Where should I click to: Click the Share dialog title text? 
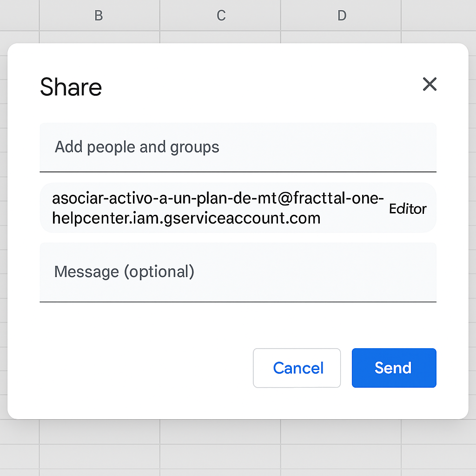[71, 87]
